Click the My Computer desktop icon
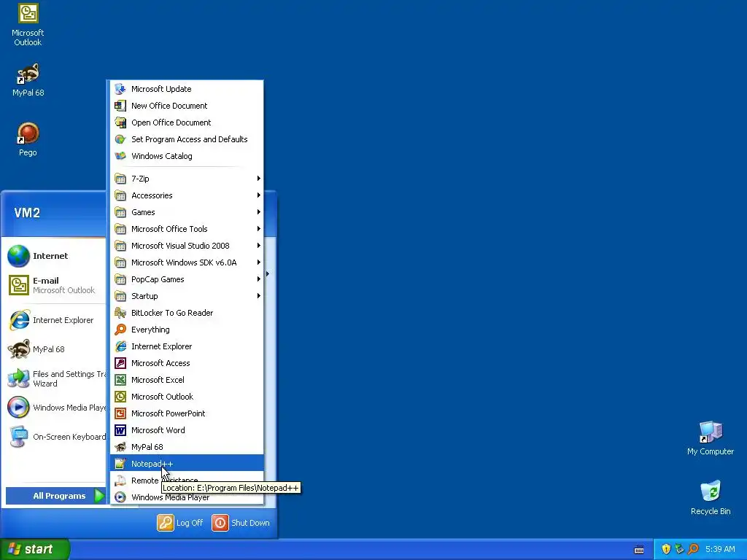Viewport: 747px width, 560px height. (711, 438)
